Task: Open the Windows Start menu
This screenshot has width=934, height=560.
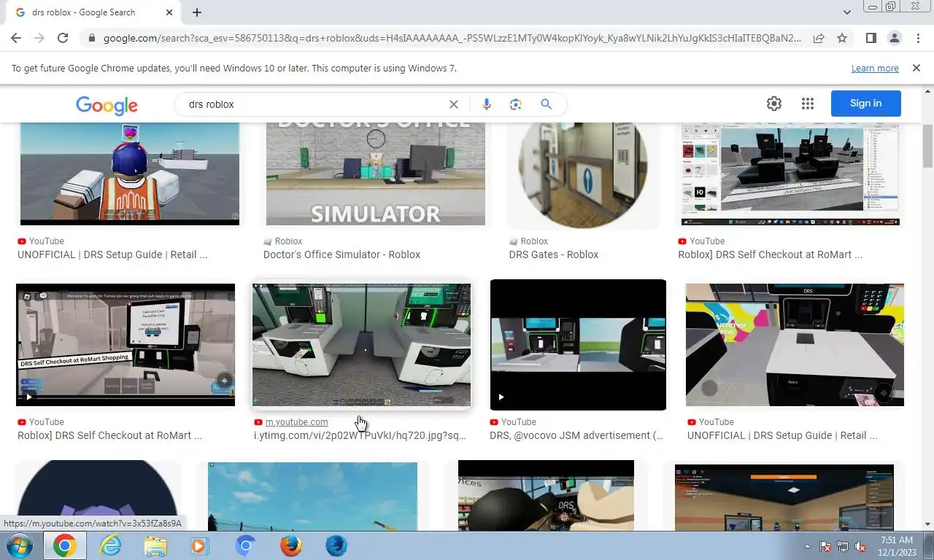Action: pos(19,545)
